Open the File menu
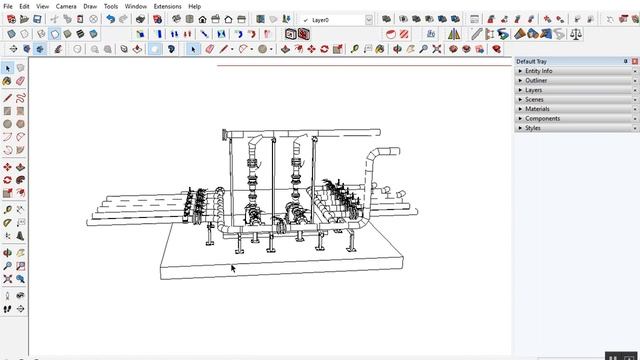Image resolution: width=640 pixels, height=360 pixels. pyautogui.click(x=8, y=6)
